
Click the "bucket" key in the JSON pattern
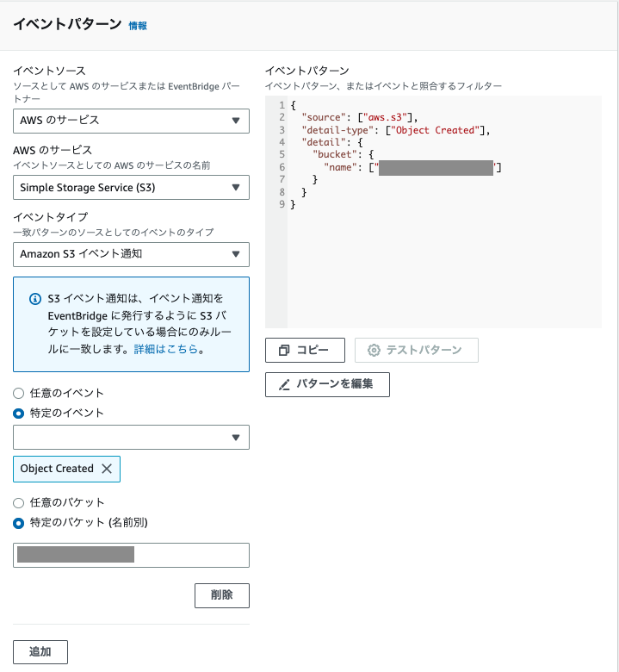(335, 154)
